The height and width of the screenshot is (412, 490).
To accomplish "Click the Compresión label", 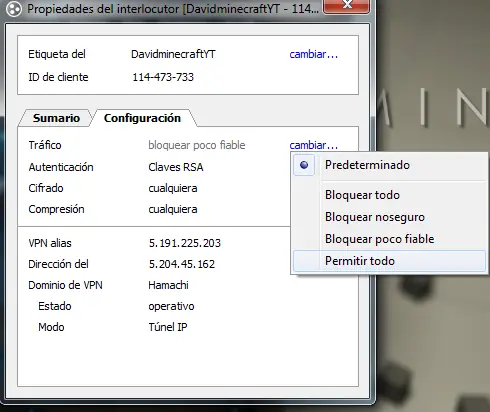I will pos(56,209).
